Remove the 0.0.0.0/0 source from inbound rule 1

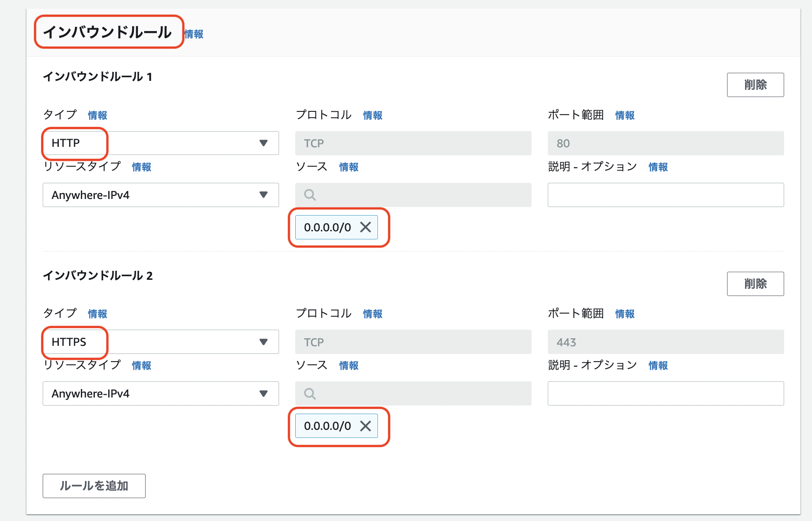tap(365, 227)
